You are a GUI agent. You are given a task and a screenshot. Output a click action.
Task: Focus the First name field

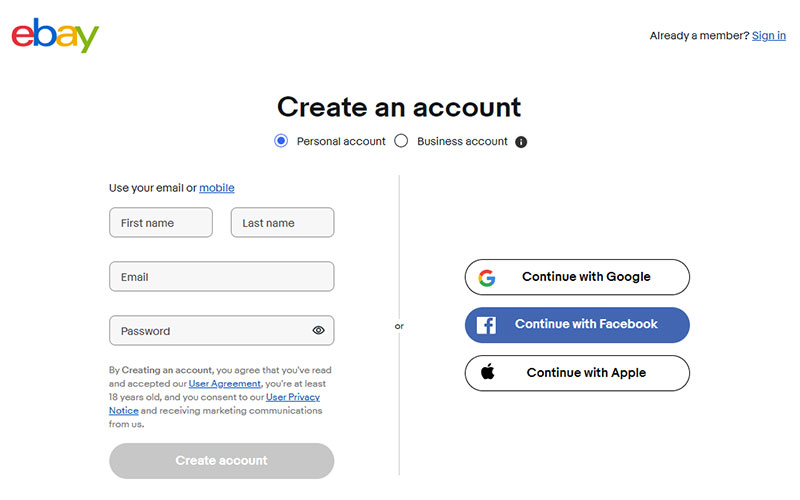coord(161,223)
